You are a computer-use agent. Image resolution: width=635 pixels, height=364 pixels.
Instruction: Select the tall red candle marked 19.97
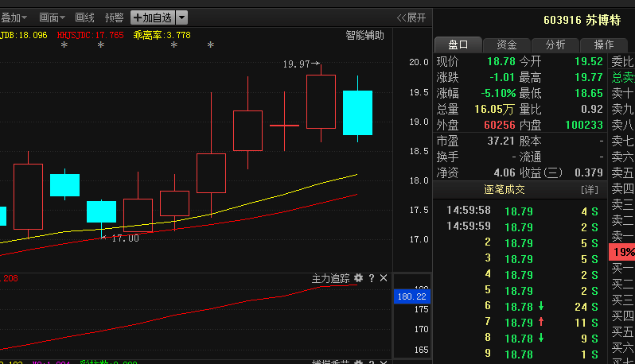tap(321, 102)
